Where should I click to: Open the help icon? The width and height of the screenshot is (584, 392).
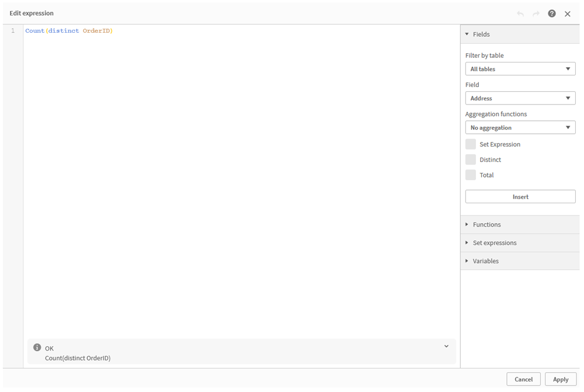(551, 13)
